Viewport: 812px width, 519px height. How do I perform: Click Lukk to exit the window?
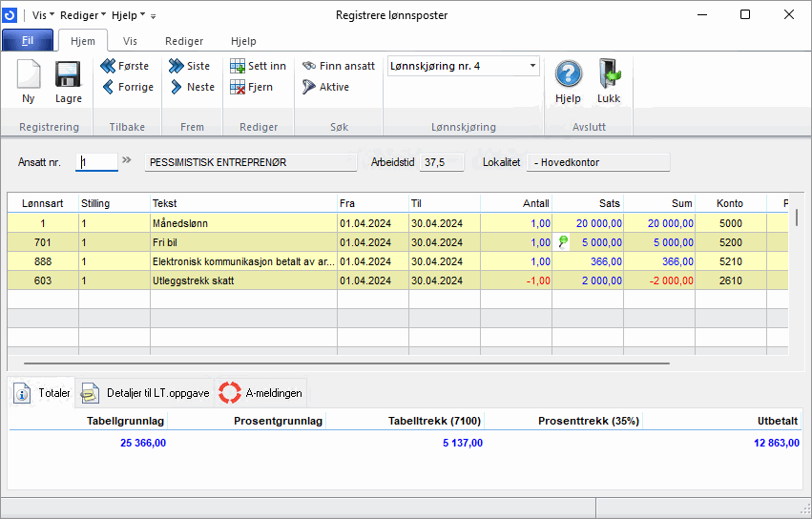point(609,75)
